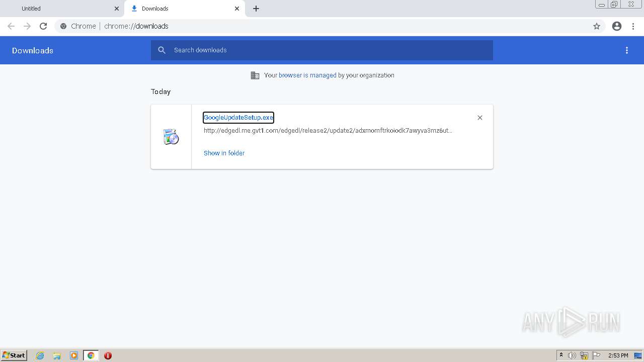Click the browser forward arrow
The height and width of the screenshot is (362, 644).
point(27,26)
